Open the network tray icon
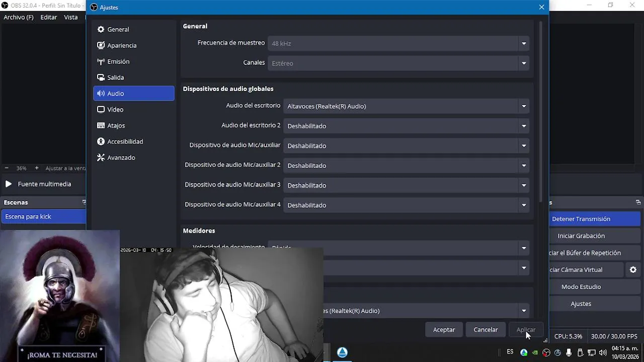This screenshot has width=644, height=362. pos(592,353)
